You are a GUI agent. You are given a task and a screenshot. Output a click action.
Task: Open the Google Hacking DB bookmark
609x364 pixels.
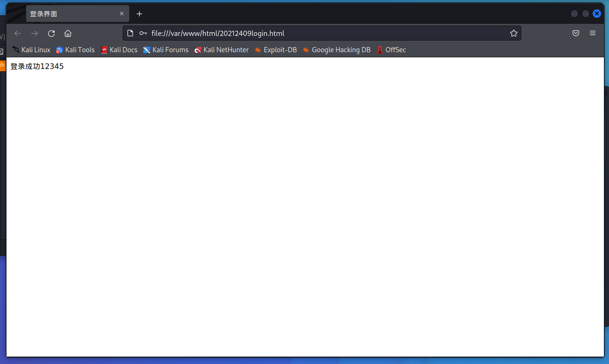336,50
